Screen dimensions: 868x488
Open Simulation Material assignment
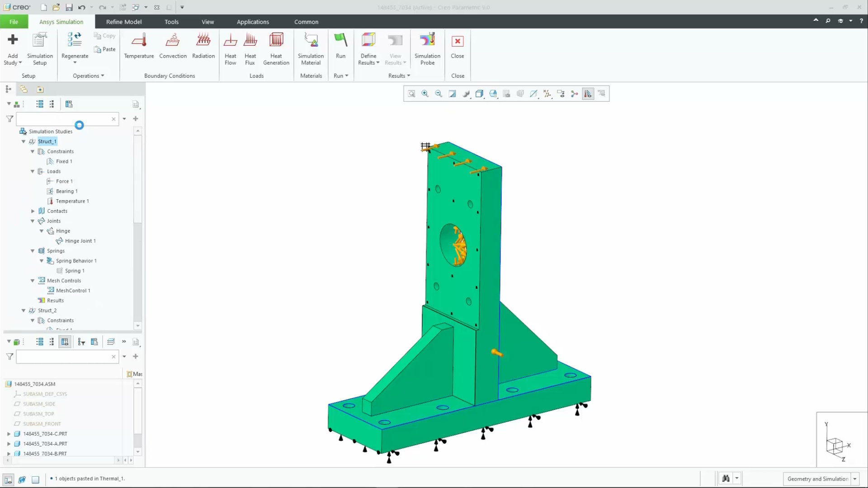coord(311,49)
